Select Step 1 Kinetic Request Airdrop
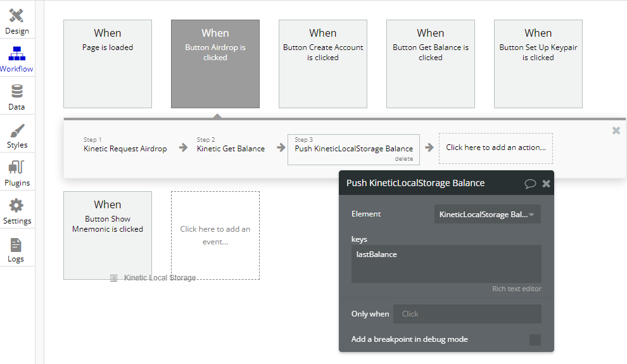 (125, 148)
